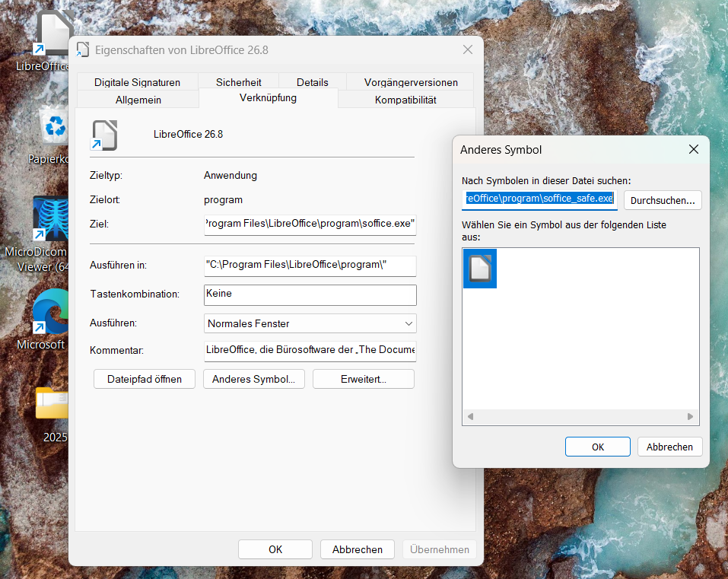Select the Papierkorb recycle bin icon
Image resolution: width=728 pixels, height=579 pixels.
click(x=52, y=135)
